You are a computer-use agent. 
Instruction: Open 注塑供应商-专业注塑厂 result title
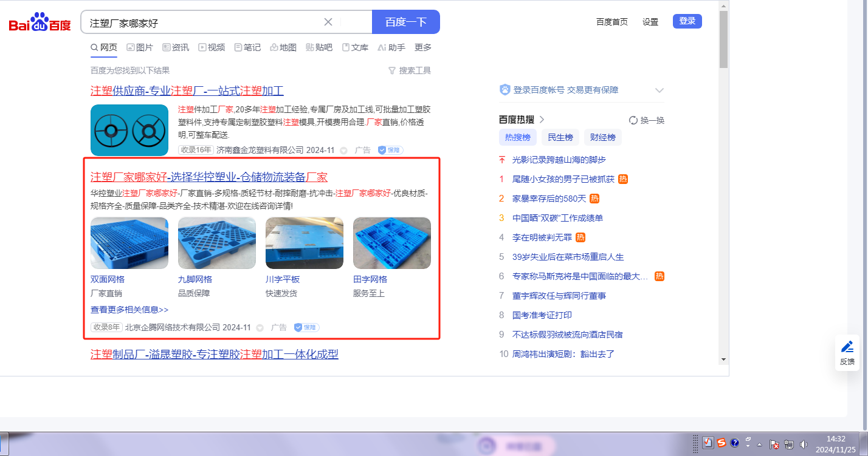coord(187,91)
